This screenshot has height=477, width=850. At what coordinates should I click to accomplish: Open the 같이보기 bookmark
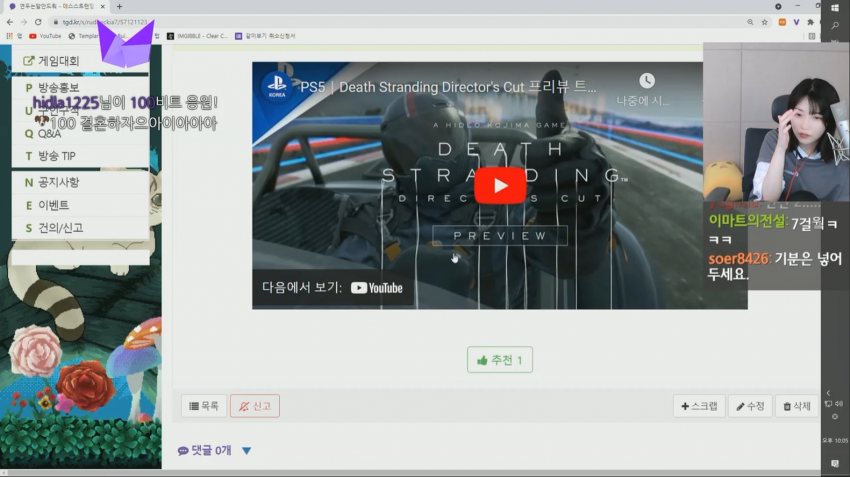point(265,36)
